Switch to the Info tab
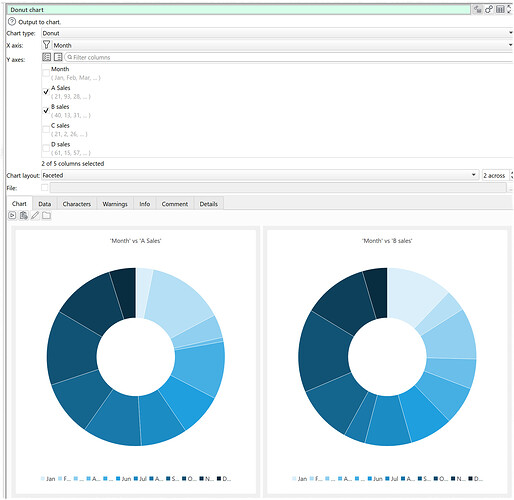The image size is (514, 500). point(145,204)
